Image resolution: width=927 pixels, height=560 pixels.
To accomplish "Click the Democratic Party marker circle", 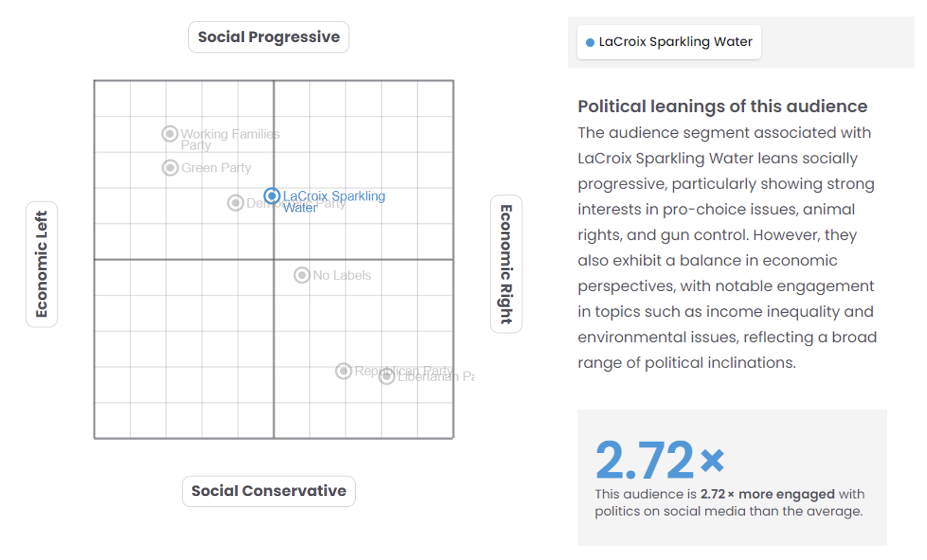I will tap(235, 203).
